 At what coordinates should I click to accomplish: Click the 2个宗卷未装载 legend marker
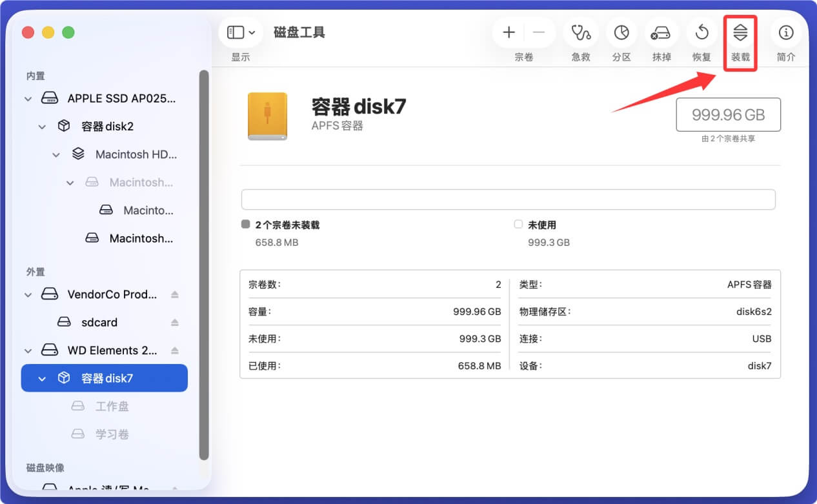(245, 224)
